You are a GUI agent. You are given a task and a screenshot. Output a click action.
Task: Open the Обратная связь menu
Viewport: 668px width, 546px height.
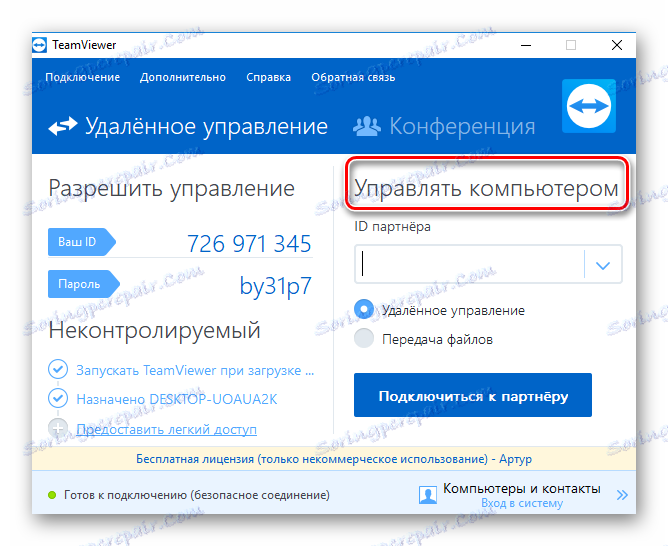tap(353, 78)
